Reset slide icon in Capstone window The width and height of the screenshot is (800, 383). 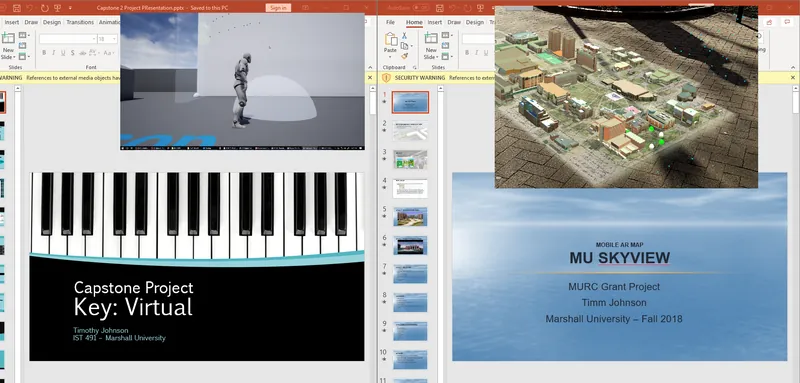[x=22, y=46]
